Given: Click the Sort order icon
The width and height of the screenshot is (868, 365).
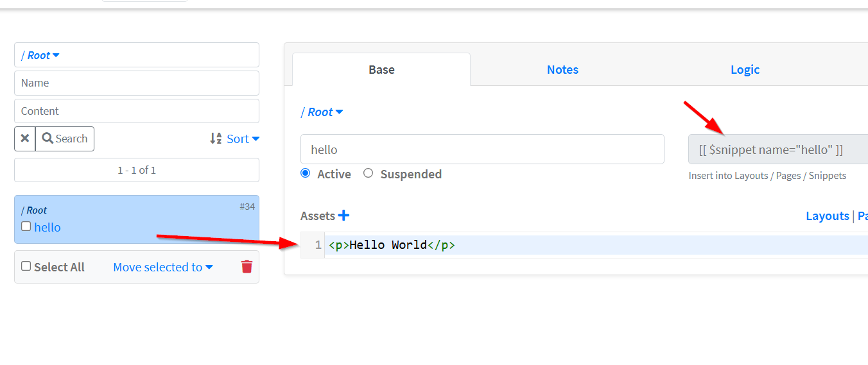Looking at the screenshot, I should [216, 139].
